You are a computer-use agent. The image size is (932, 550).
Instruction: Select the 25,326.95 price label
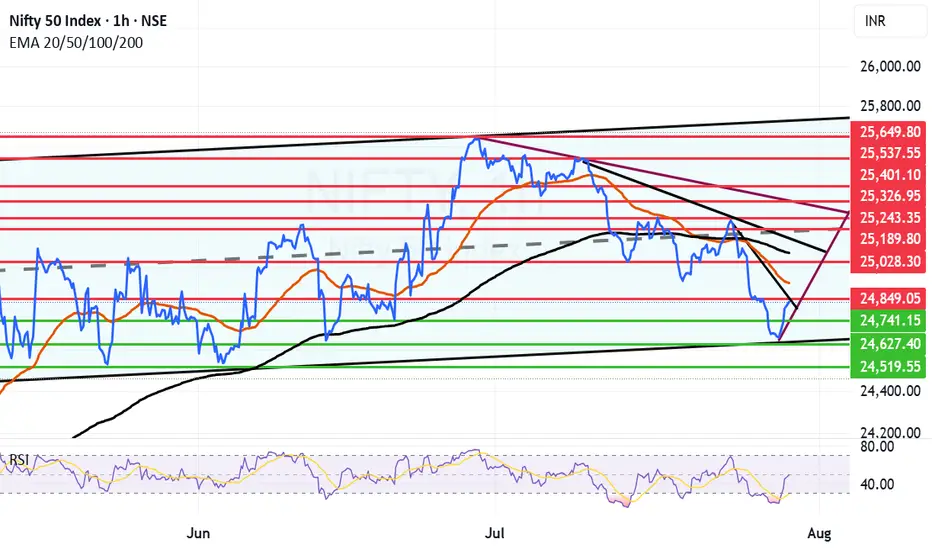[x=890, y=196]
